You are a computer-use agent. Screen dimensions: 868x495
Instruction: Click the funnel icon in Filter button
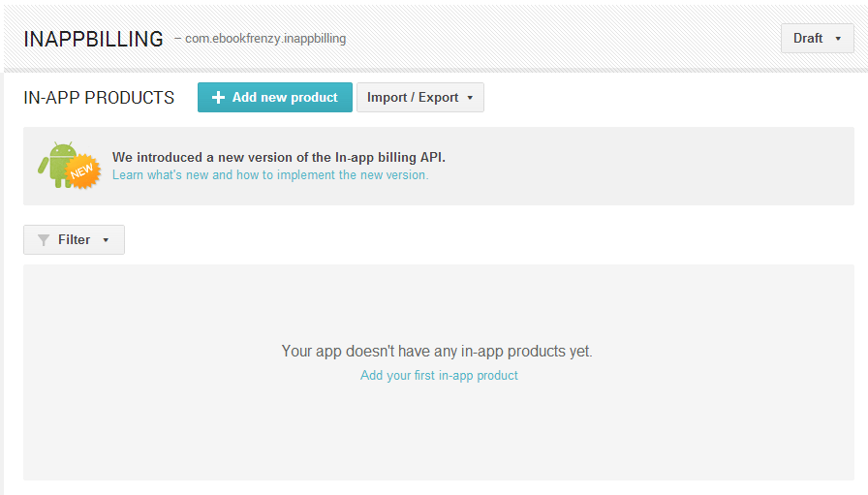point(44,240)
